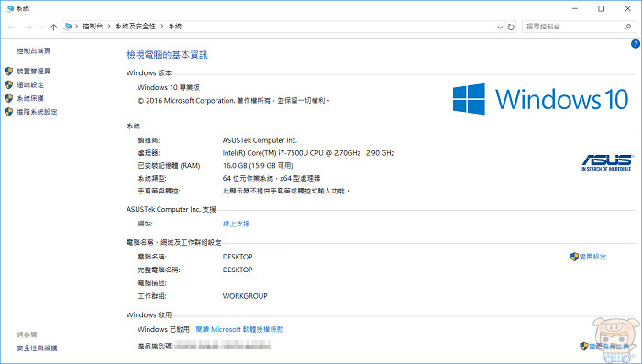This screenshot has width=642, height=364.
Task: Click the 檢視電腦的基本資訊 heading
Action: (167, 55)
